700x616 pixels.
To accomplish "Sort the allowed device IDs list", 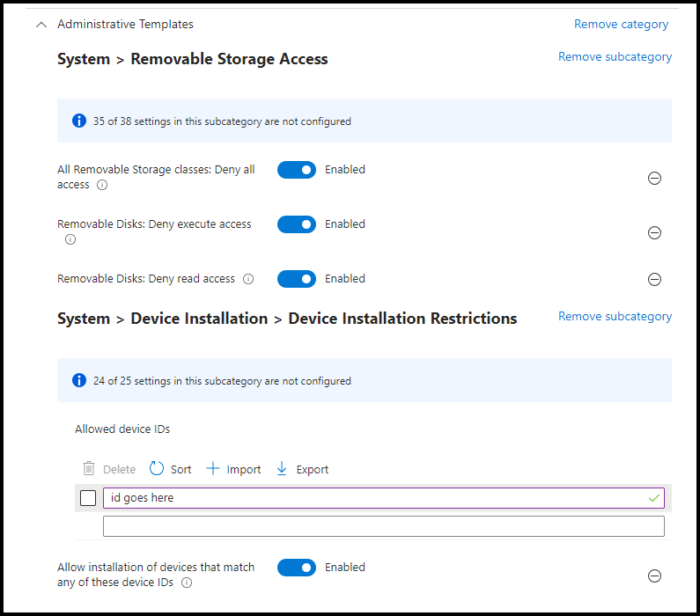I will pos(170,469).
